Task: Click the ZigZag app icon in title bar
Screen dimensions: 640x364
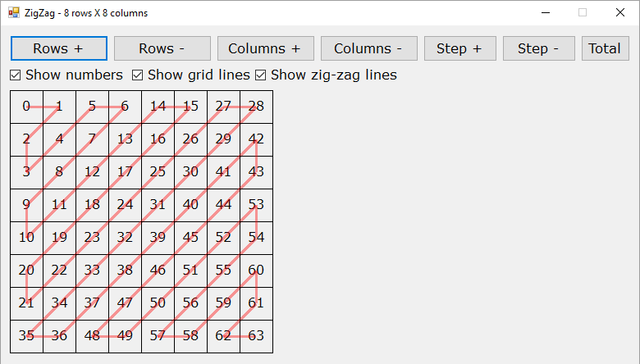Action: (x=13, y=12)
